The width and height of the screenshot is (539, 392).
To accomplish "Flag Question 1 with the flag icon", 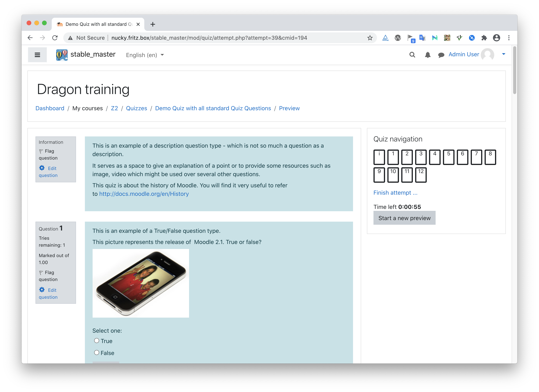I will 41,273.
